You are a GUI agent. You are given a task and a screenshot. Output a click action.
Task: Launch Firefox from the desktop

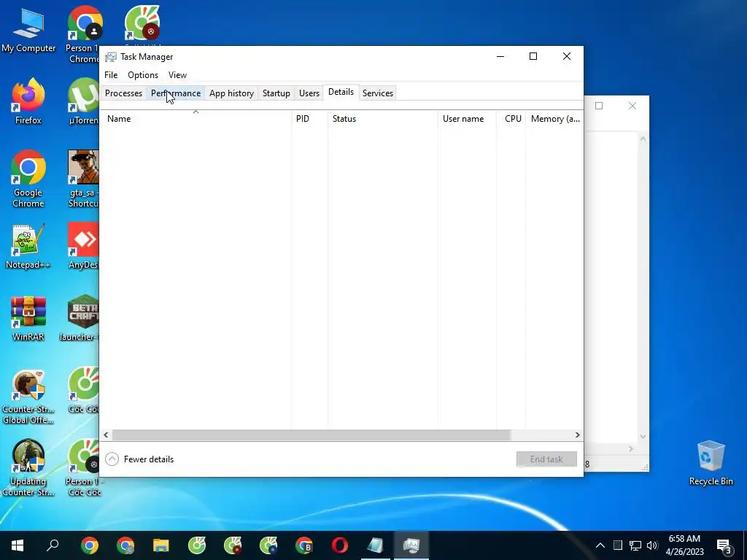coord(28,101)
